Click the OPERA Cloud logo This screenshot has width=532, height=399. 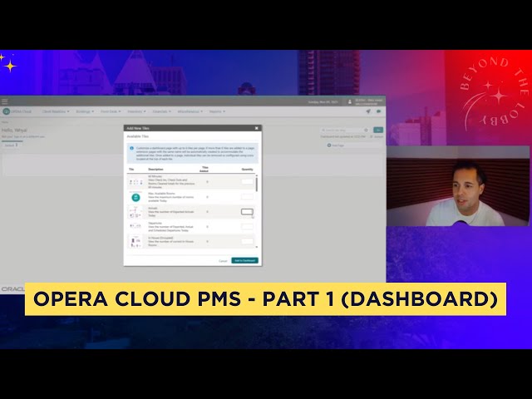(17, 111)
